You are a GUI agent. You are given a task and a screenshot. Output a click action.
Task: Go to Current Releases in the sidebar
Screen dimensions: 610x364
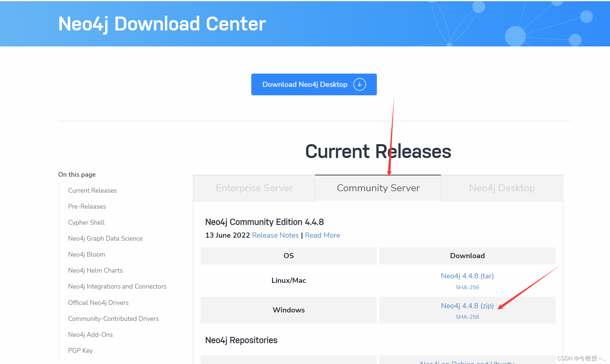(92, 191)
